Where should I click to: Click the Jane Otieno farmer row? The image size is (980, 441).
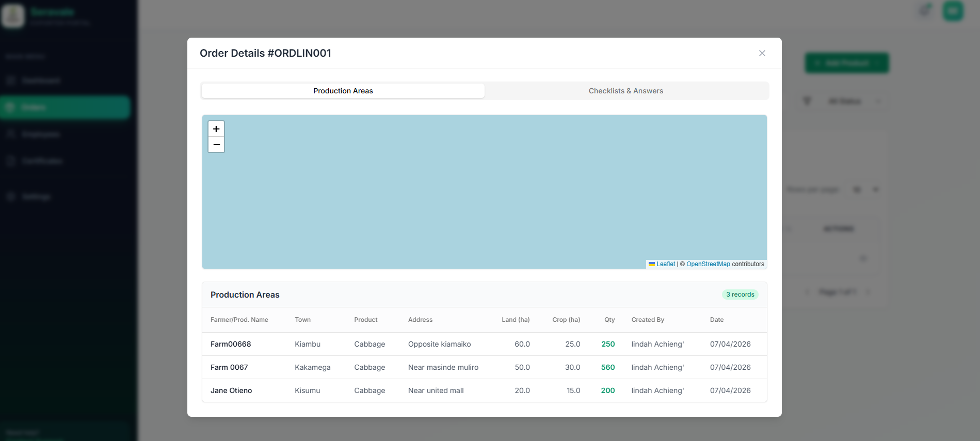tap(231, 390)
